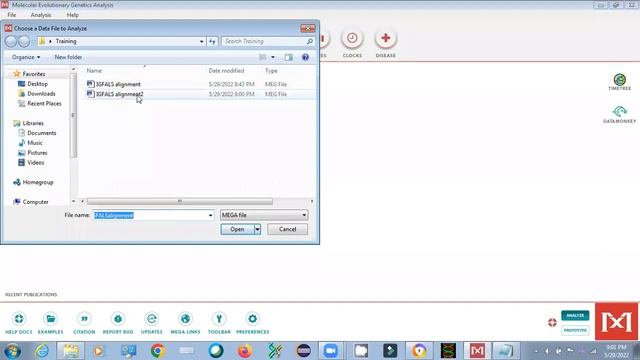
Task: Cancel the file dialog
Action: click(x=287, y=229)
